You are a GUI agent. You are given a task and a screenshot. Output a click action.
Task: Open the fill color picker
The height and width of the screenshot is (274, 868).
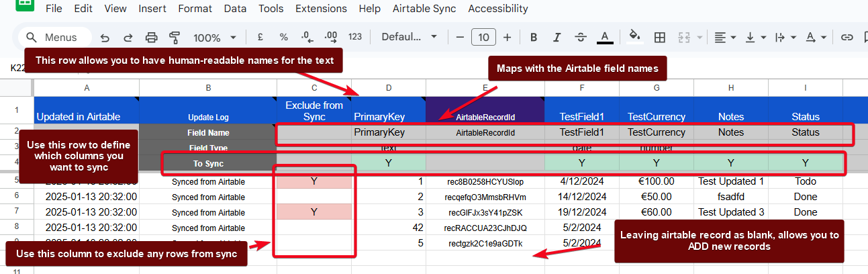click(634, 38)
